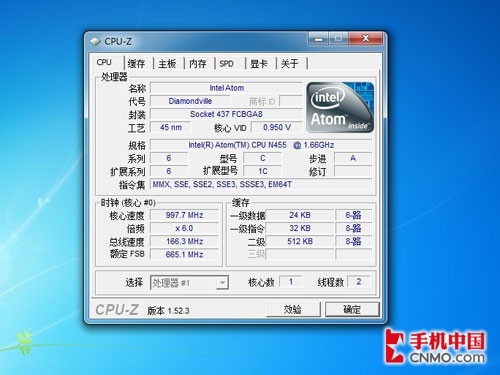Screen dimensions: 500x375
Task: Open the 显卡 tab
Action: [259, 63]
